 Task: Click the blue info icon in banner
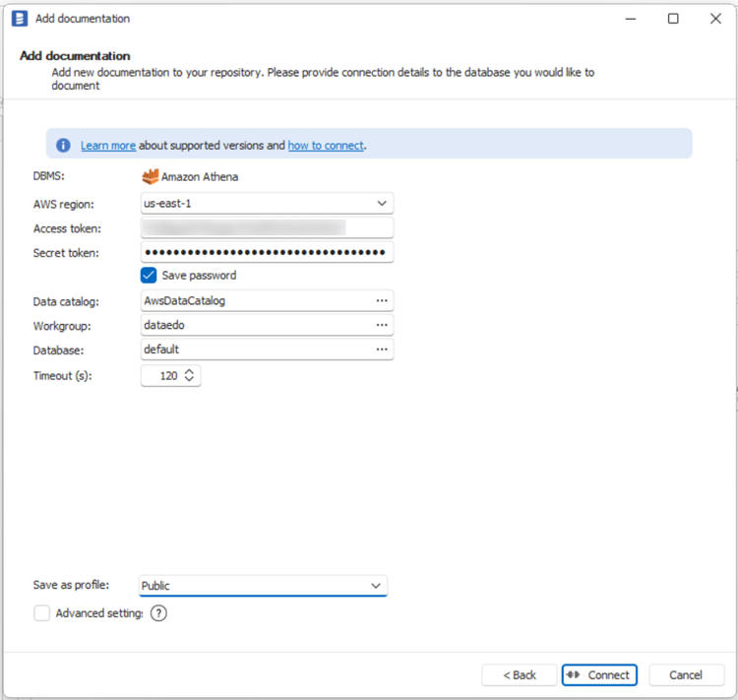[x=63, y=145]
